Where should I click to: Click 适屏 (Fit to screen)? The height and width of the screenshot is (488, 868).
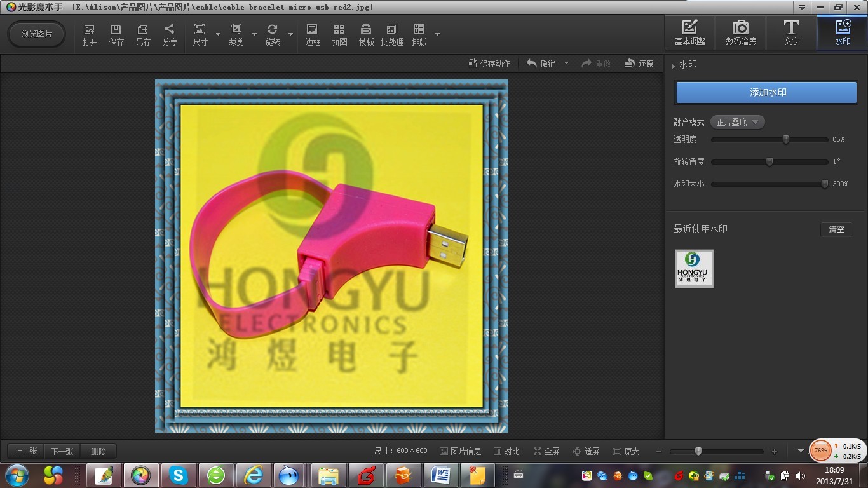coord(587,451)
